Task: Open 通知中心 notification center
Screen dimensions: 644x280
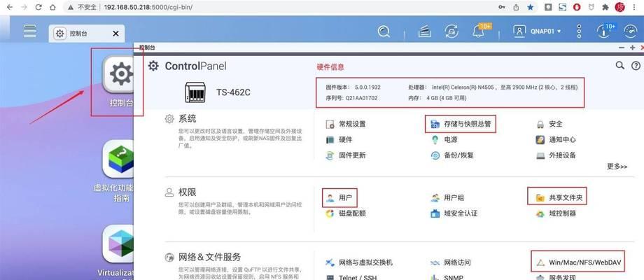Action: [x=556, y=139]
